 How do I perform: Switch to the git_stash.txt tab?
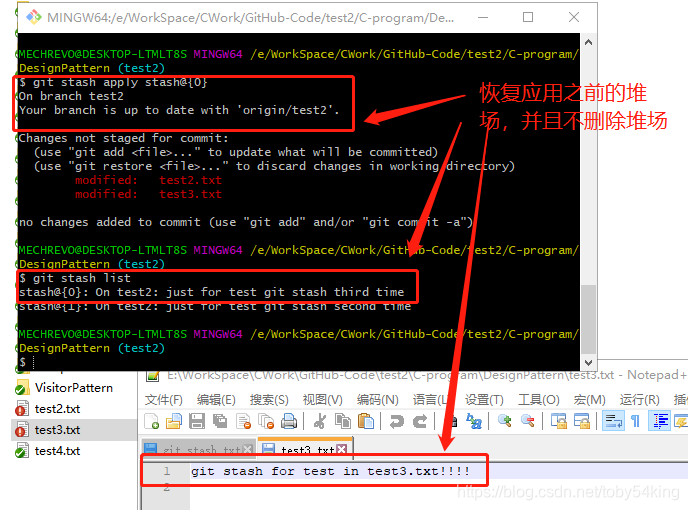coord(198,449)
